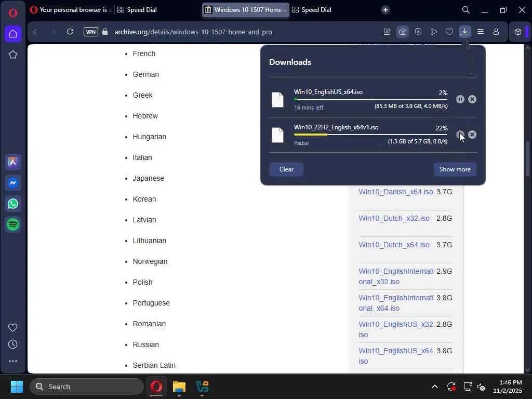This screenshot has width=532, height=399.
Task: Open the profile account icon
Action: tap(496, 32)
